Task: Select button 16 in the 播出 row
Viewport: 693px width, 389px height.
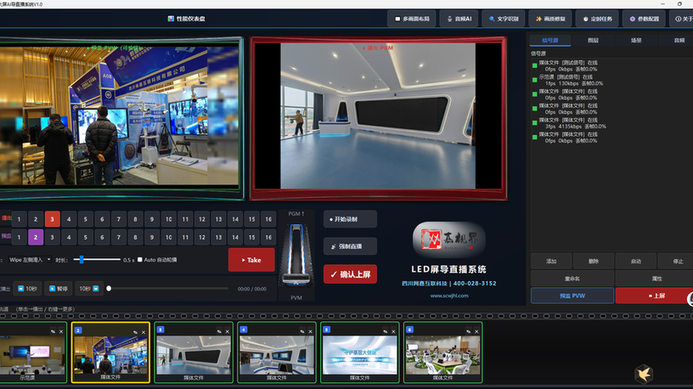Action: (x=268, y=219)
